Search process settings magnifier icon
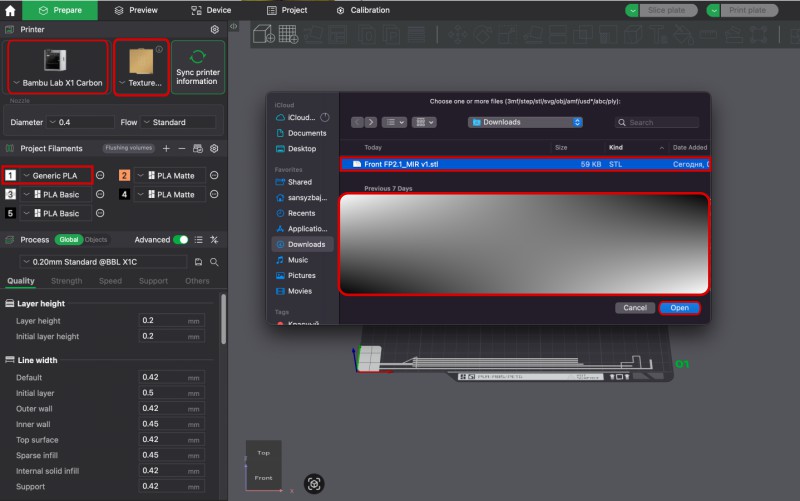Image resolution: width=800 pixels, height=501 pixels. click(214, 262)
